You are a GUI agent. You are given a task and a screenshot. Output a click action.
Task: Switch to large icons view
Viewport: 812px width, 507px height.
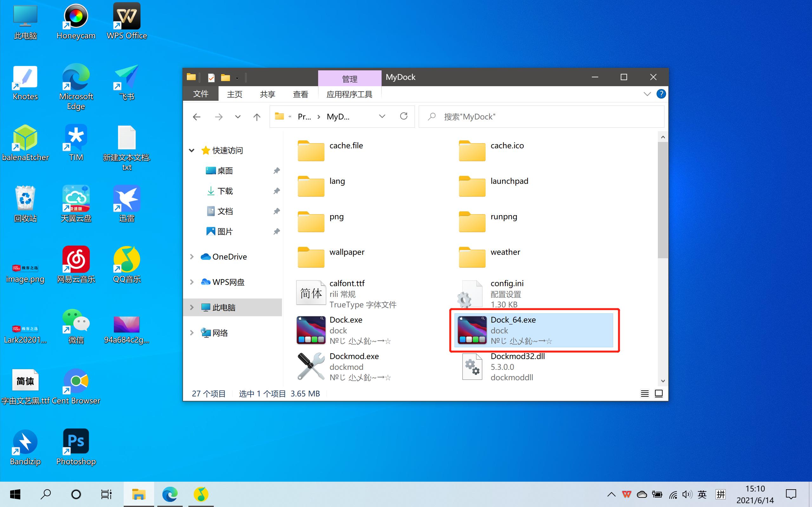tap(659, 393)
